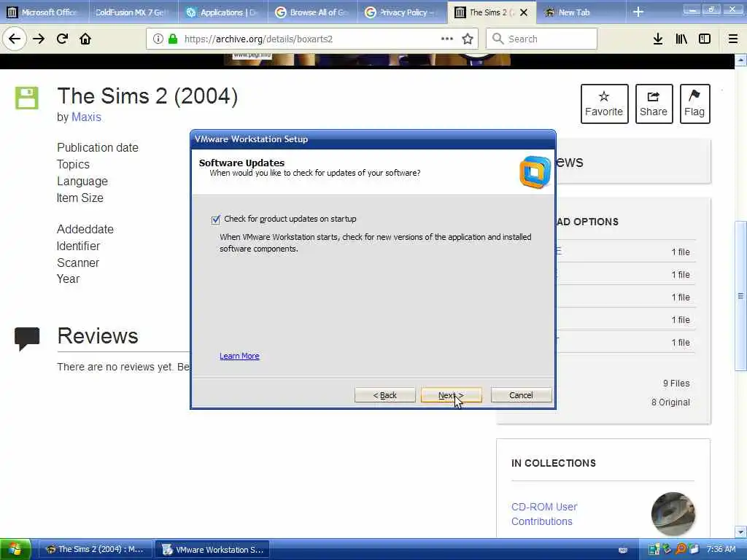Click the 9 Files text
747x560 pixels.
pos(676,384)
